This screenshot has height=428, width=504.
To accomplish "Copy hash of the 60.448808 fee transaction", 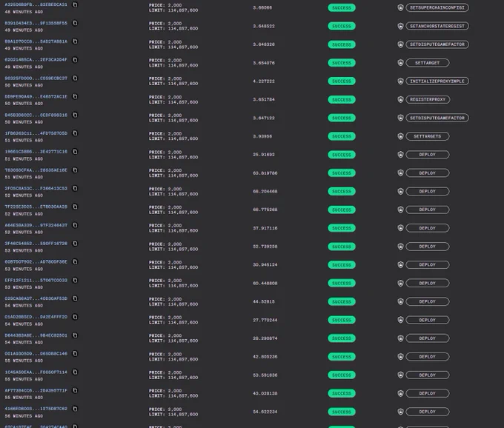I will pos(75,281).
